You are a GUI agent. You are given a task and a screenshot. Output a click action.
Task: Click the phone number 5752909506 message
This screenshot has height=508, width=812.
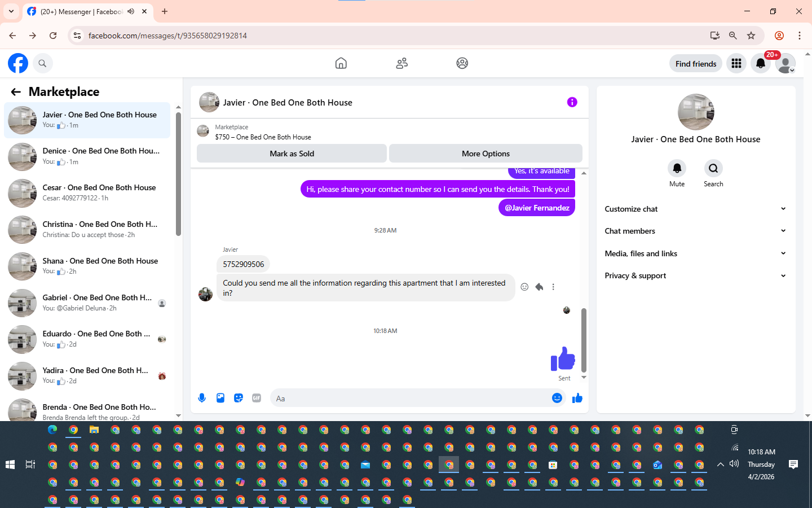[244, 264]
